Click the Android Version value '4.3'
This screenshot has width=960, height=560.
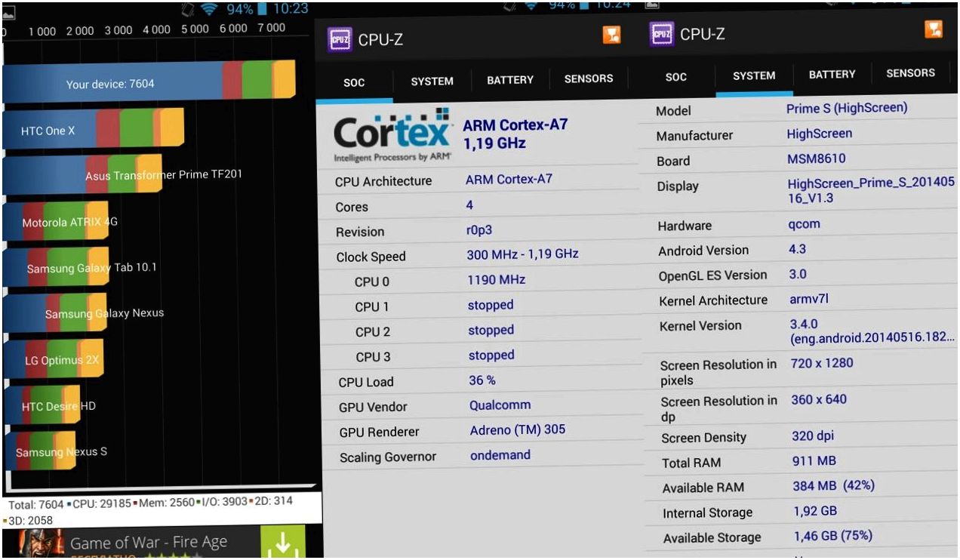(797, 249)
